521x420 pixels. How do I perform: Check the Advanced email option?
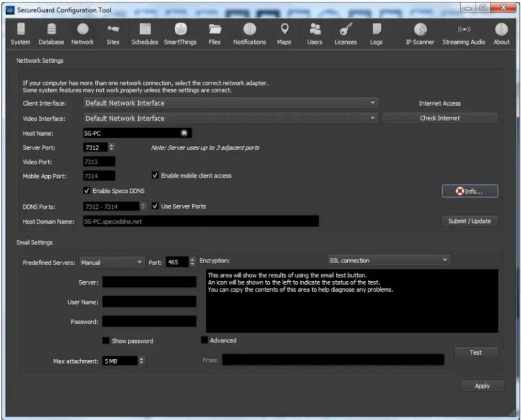(204, 340)
